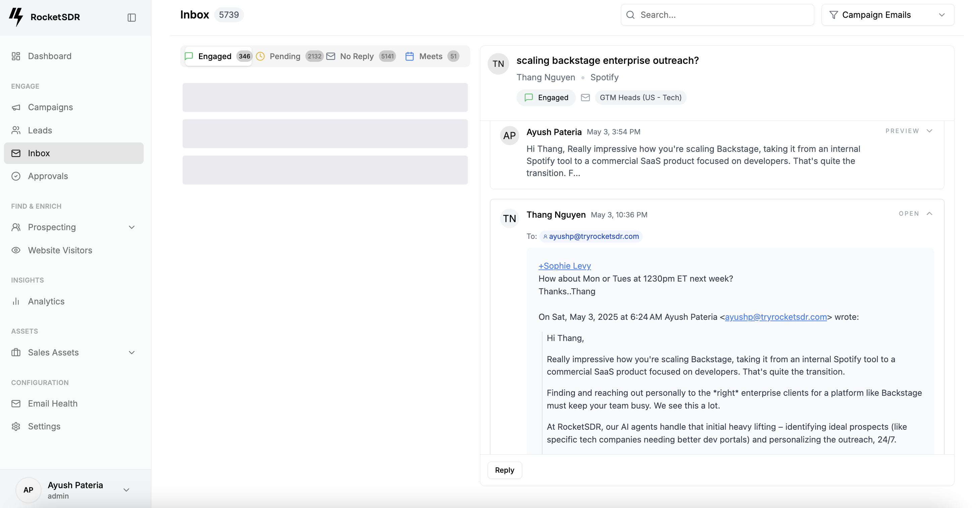
Task: Open Email Health from Configuration
Action: pyautogui.click(x=53, y=403)
